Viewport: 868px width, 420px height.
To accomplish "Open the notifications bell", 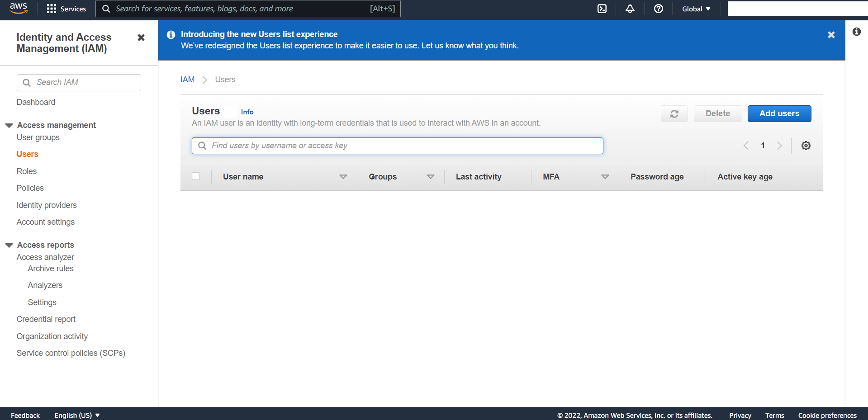I will [x=630, y=9].
